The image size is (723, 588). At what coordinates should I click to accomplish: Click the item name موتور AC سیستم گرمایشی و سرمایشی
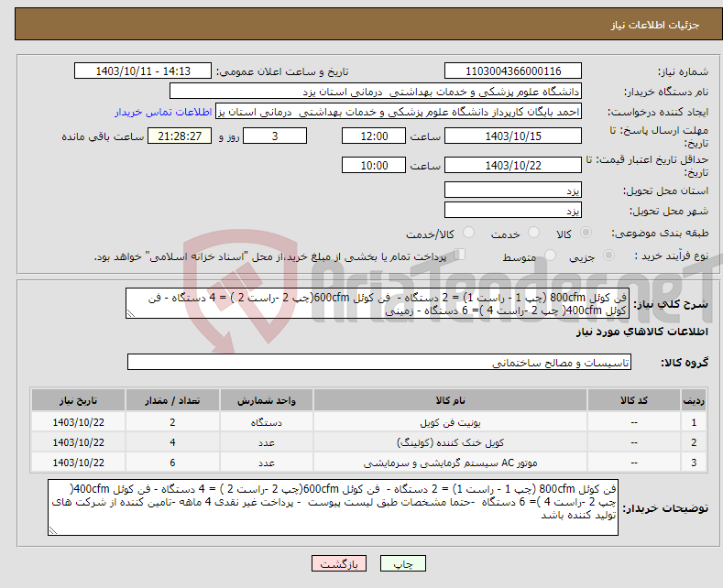click(x=450, y=463)
